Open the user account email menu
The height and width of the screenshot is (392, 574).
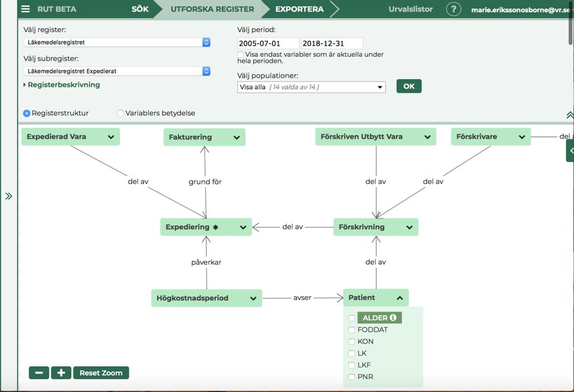click(x=521, y=10)
